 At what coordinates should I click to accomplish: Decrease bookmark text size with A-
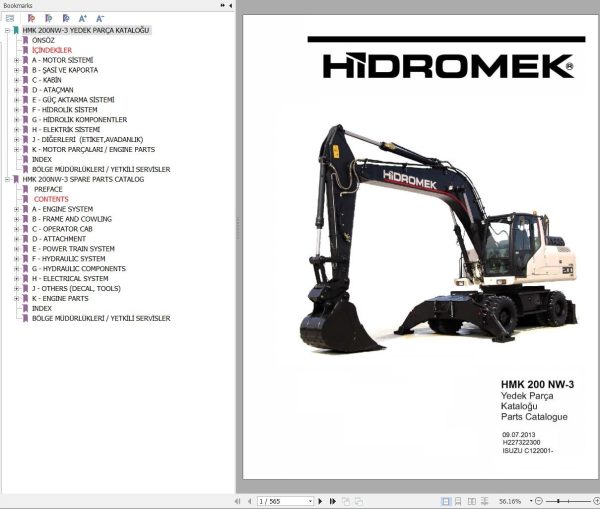pyautogui.click(x=100, y=18)
